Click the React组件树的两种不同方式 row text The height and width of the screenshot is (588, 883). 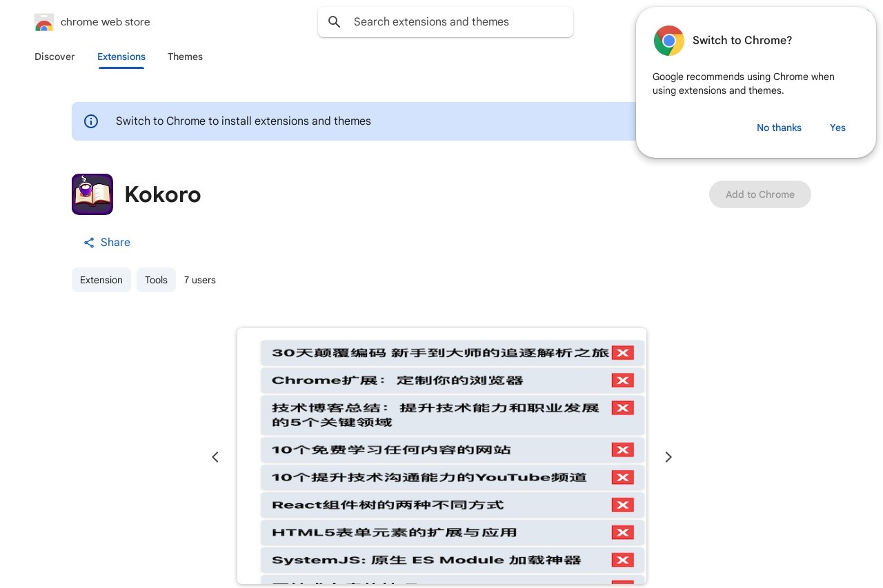point(388,505)
